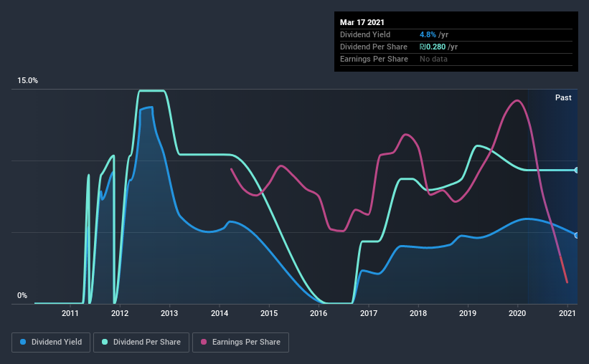Click the 2020 x-axis label
This screenshot has height=364, width=589.
[517, 313]
